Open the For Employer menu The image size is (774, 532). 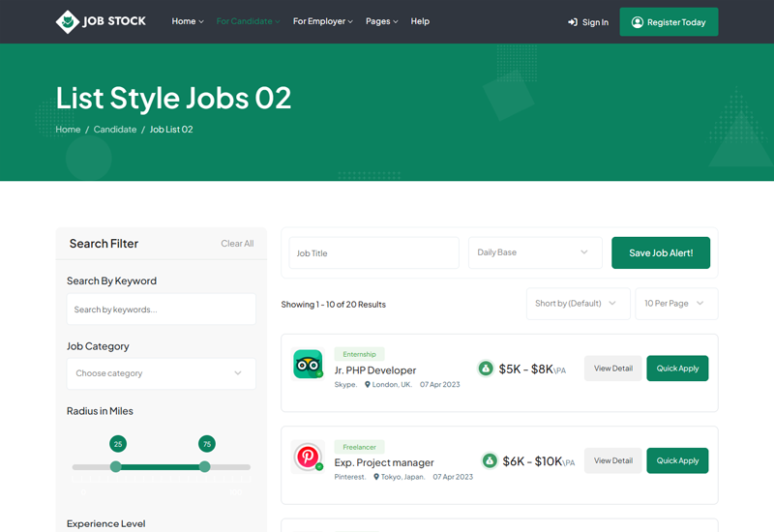pyautogui.click(x=323, y=21)
